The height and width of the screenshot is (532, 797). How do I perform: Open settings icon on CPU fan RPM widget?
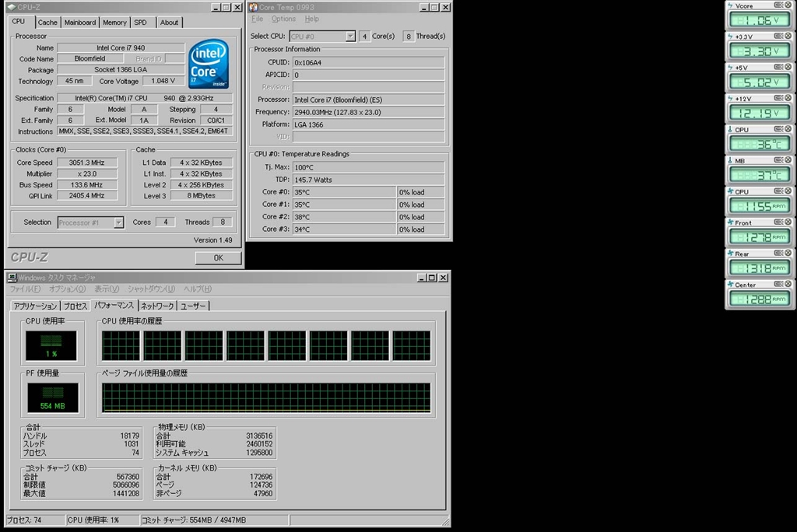778,191
